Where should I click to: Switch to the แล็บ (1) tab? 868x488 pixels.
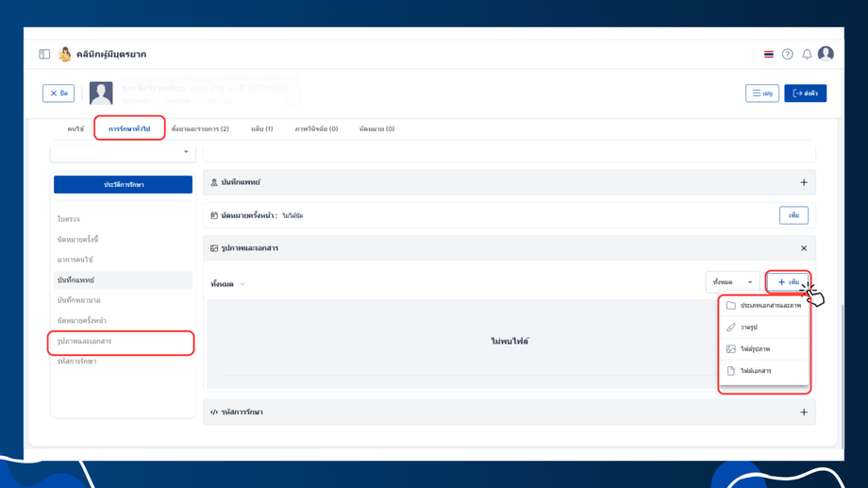(262, 128)
